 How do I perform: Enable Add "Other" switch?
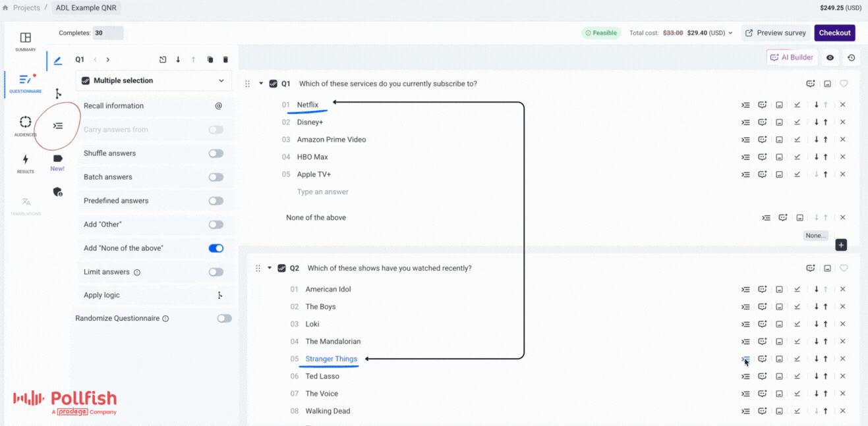pos(216,225)
